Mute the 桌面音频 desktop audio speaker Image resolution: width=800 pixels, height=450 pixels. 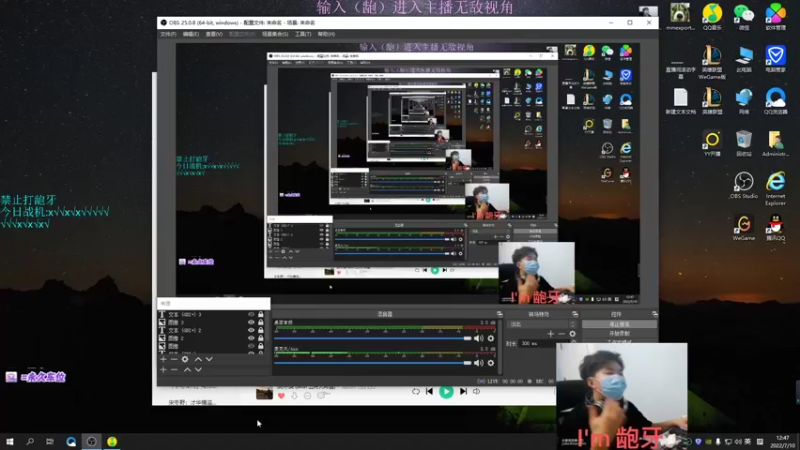coord(479,338)
